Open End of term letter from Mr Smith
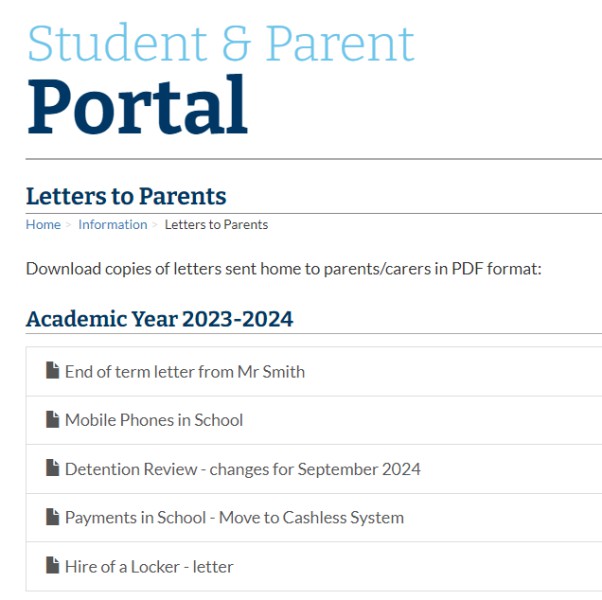The height and width of the screenshot is (600, 602). coord(185,372)
